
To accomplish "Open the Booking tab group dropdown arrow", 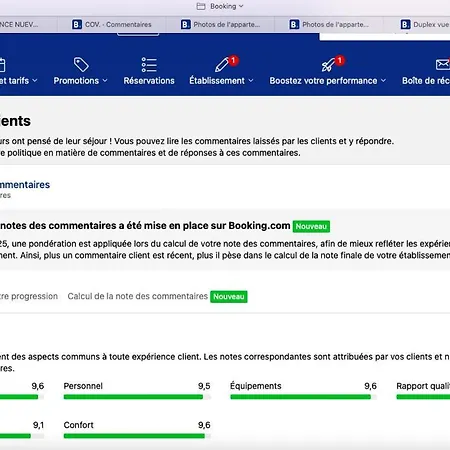I will pyautogui.click(x=241, y=6).
